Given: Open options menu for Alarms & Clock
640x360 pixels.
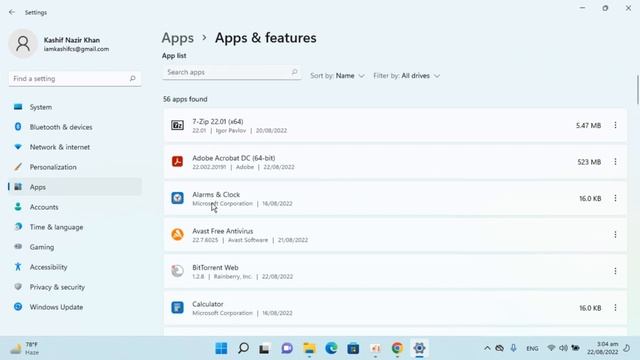Looking at the screenshot, I should click(x=615, y=198).
